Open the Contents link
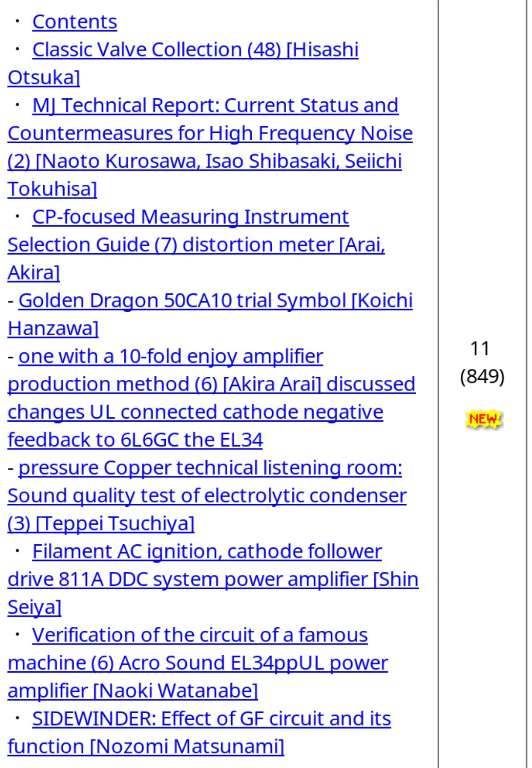532x768 pixels. point(74,22)
